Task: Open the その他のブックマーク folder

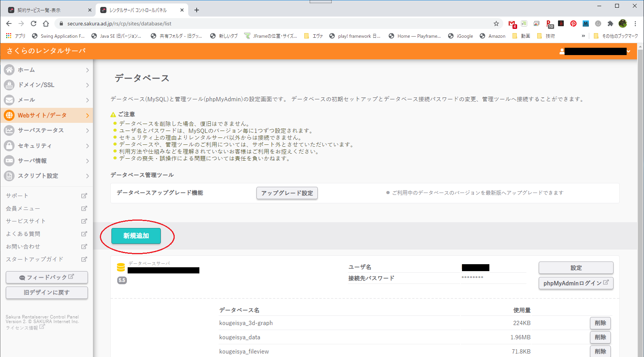Action: [x=616, y=36]
